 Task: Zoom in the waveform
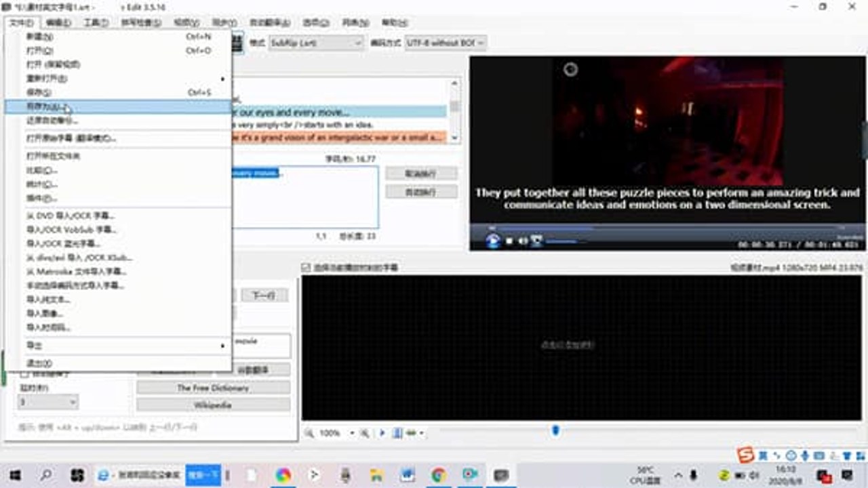pos(365,432)
